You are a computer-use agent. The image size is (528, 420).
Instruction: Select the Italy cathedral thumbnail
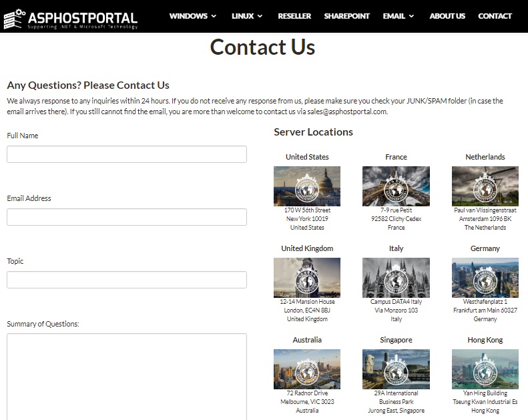click(396, 278)
